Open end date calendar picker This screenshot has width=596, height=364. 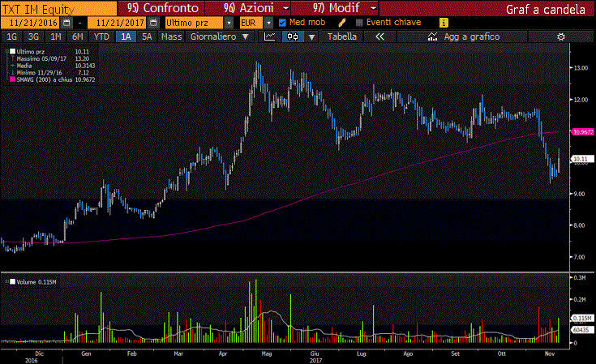point(151,23)
